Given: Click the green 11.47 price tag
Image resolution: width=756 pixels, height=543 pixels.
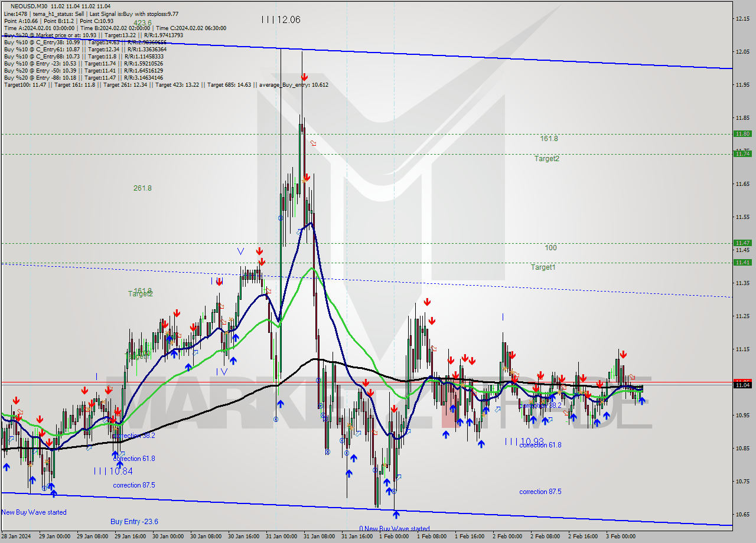Looking at the screenshot, I should (742, 243).
